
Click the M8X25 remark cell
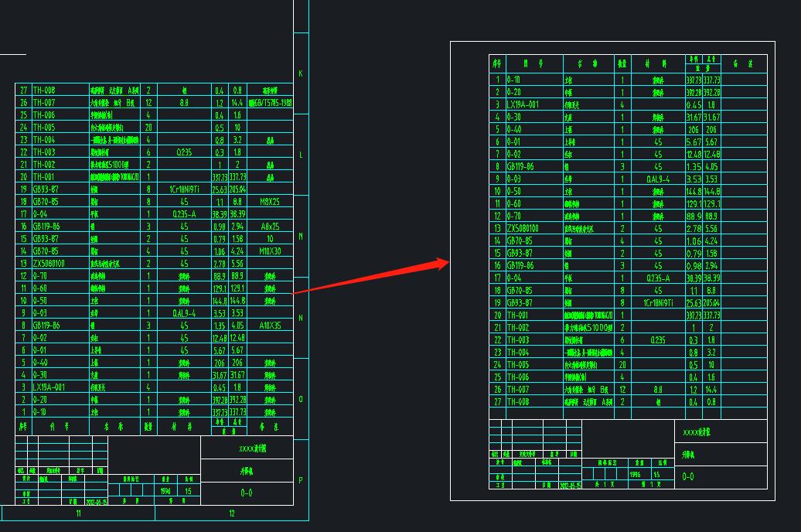coord(270,202)
